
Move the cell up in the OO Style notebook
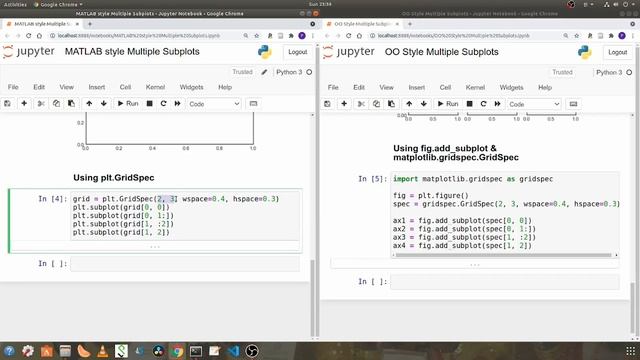409,104
